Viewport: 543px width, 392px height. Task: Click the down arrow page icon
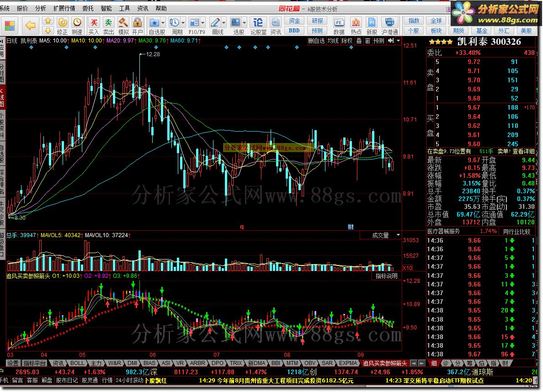point(48,31)
